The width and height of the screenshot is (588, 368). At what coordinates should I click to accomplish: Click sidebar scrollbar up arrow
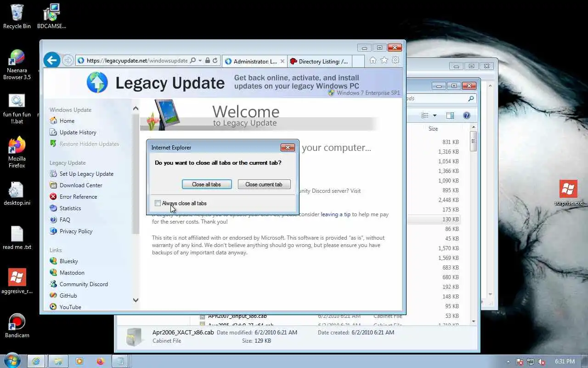[x=136, y=109]
